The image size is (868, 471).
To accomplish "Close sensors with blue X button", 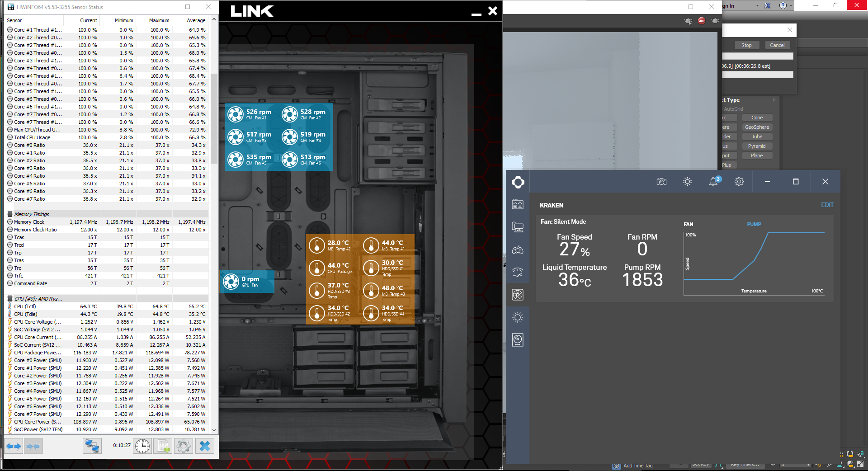I will coord(205,446).
